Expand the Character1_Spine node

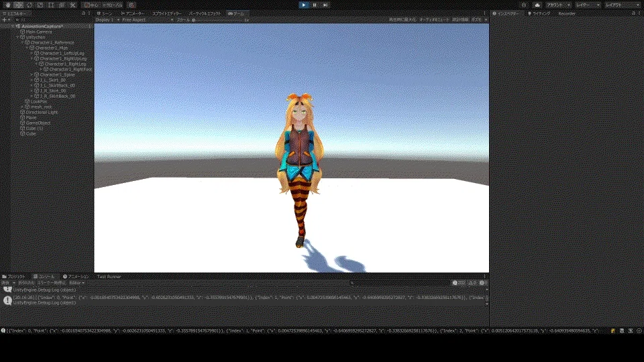click(x=32, y=74)
